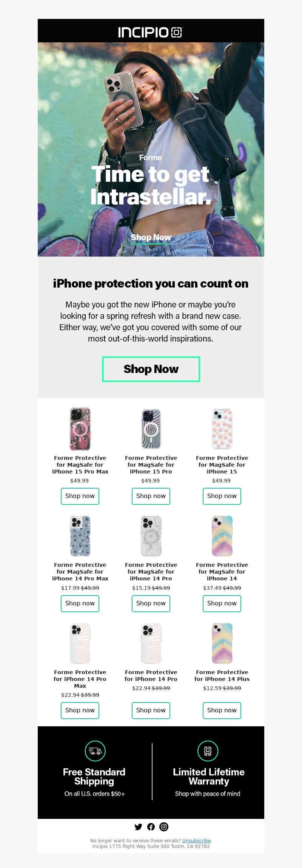Open the pastel rainbow iPhone 14 Plus case image
Screen dimensions: 302x868
[x=222, y=643]
